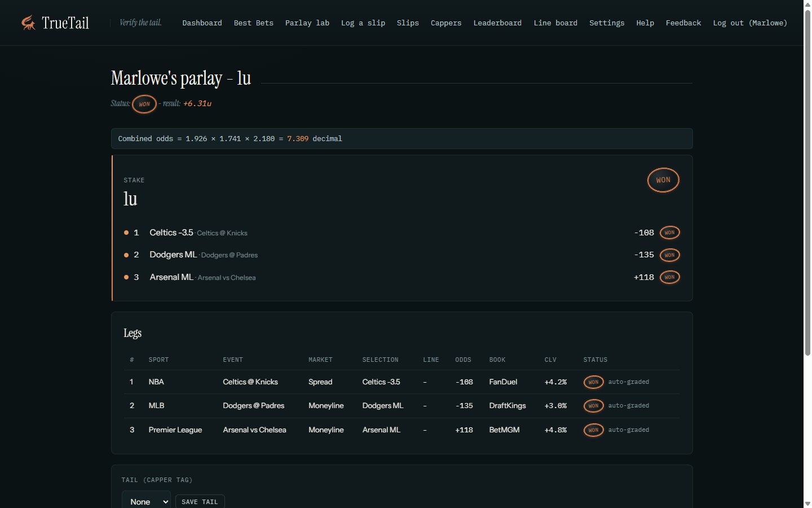Click orange bullet of Dodgers ML leg
The image size is (812, 508).
click(126, 255)
